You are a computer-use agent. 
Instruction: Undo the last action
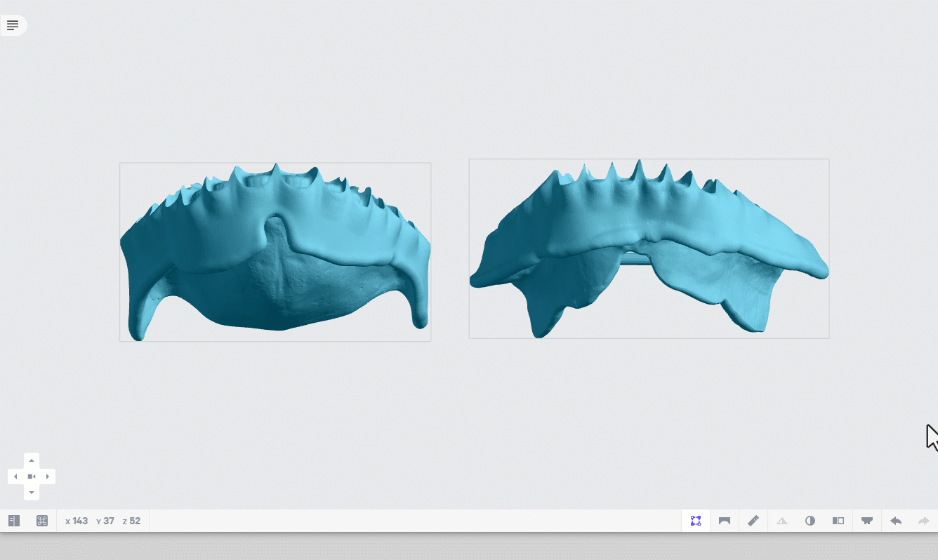[896, 521]
